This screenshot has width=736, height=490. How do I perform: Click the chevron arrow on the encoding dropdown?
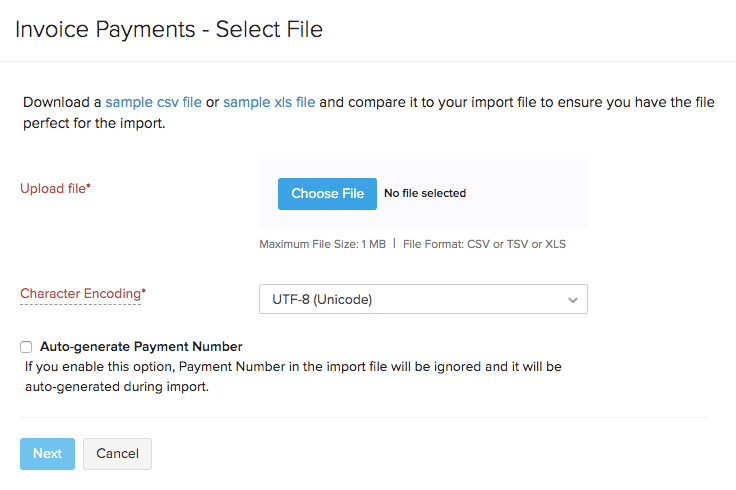click(573, 299)
